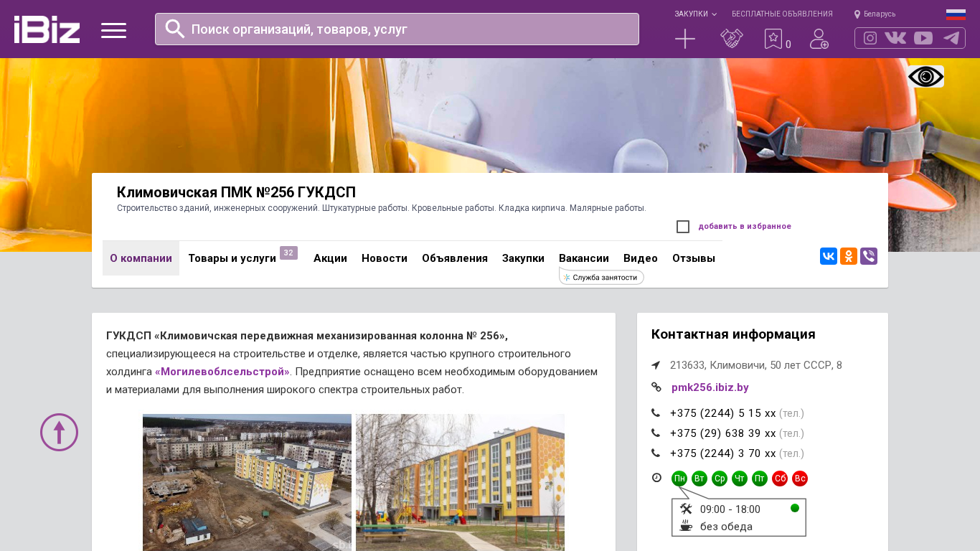
Task: Select the Вс weekday circle
Action: (800, 479)
